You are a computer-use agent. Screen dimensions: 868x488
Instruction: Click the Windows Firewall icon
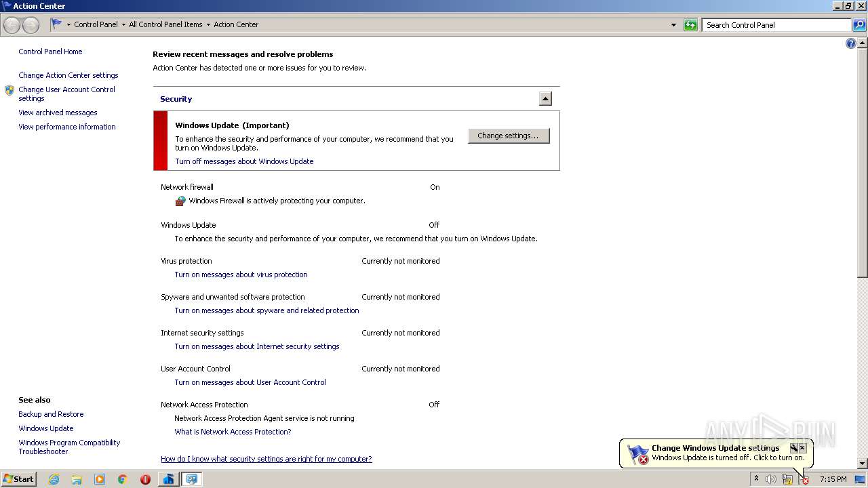click(x=180, y=201)
